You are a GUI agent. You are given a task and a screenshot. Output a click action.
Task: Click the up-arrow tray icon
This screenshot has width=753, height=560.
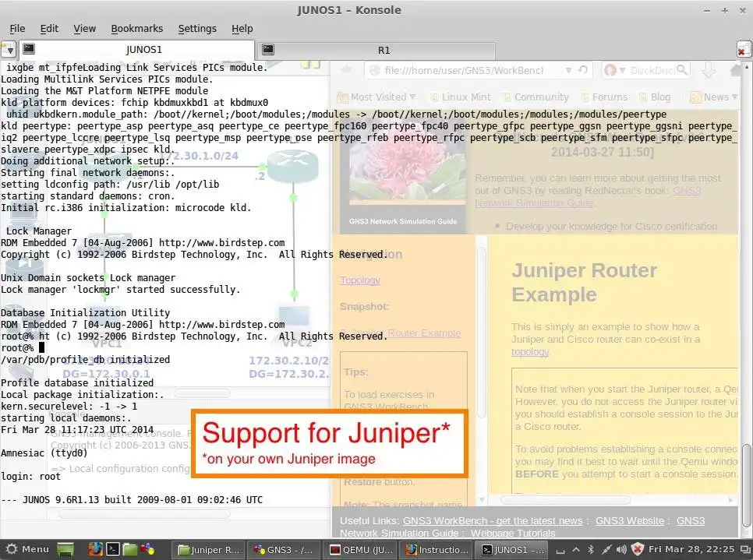tap(576, 549)
